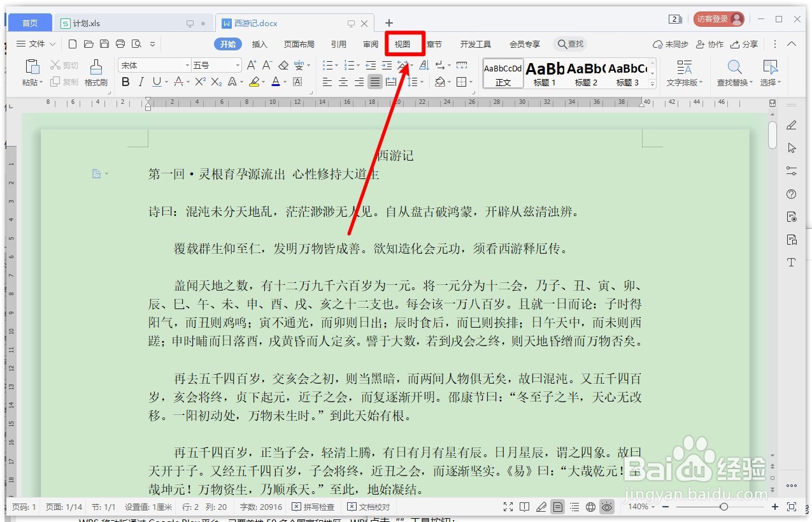Click the Open folder icon in quick toolbar

tap(89, 44)
